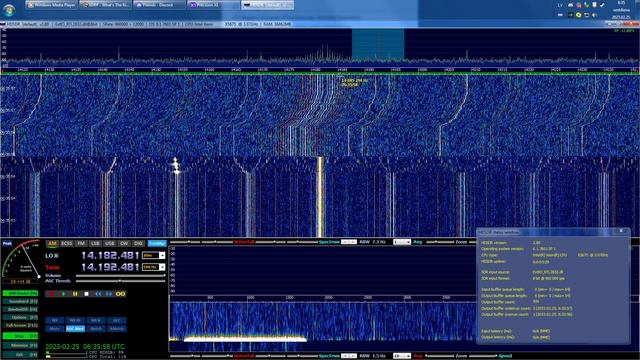This screenshot has width=640, height=360.
Task: Adjust the Volume slider
Action: point(120,276)
